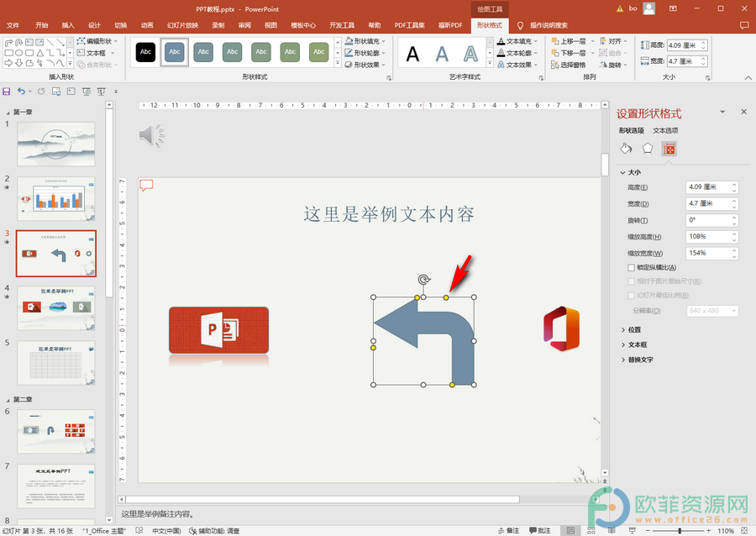This screenshot has width=756, height=536.
Task: Click the bent left arrow shape in shapes gallery
Action: pyautogui.click(x=8, y=42)
